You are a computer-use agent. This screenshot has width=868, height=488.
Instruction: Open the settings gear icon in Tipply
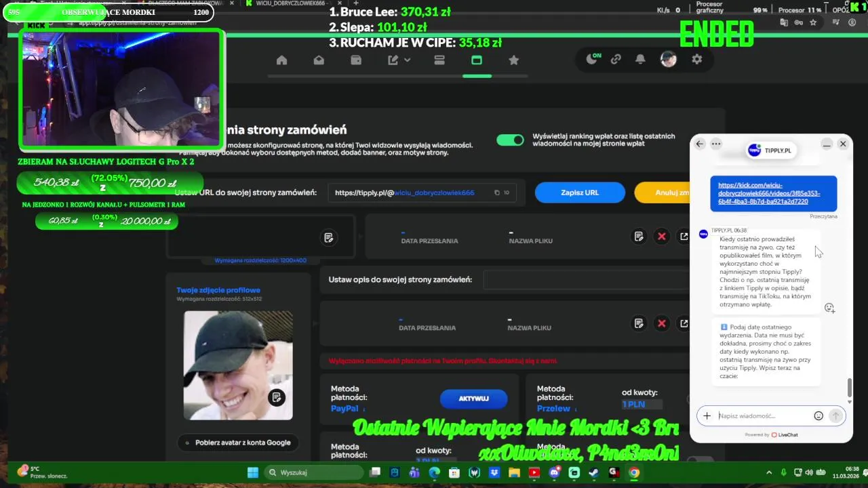pyautogui.click(x=697, y=60)
